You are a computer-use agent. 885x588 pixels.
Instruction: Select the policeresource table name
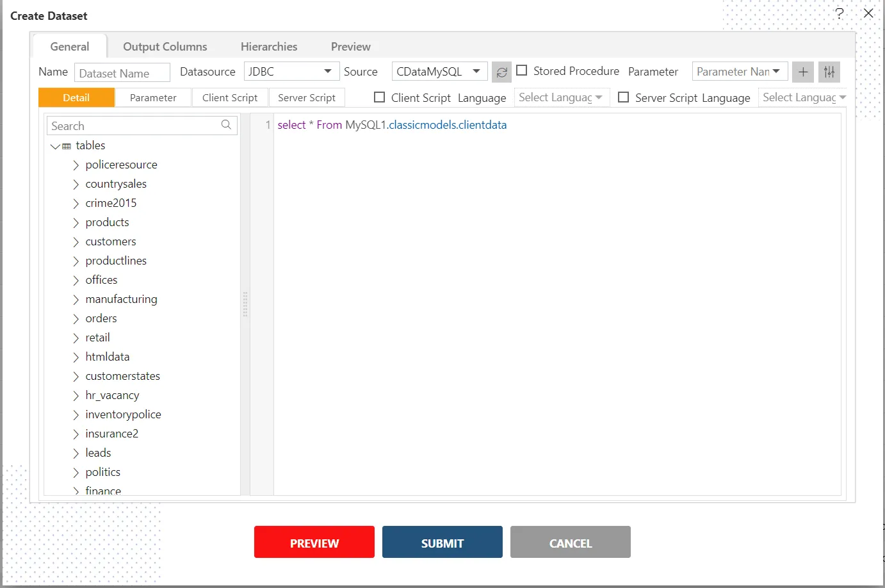pyautogui.click(x=121, y=165)
